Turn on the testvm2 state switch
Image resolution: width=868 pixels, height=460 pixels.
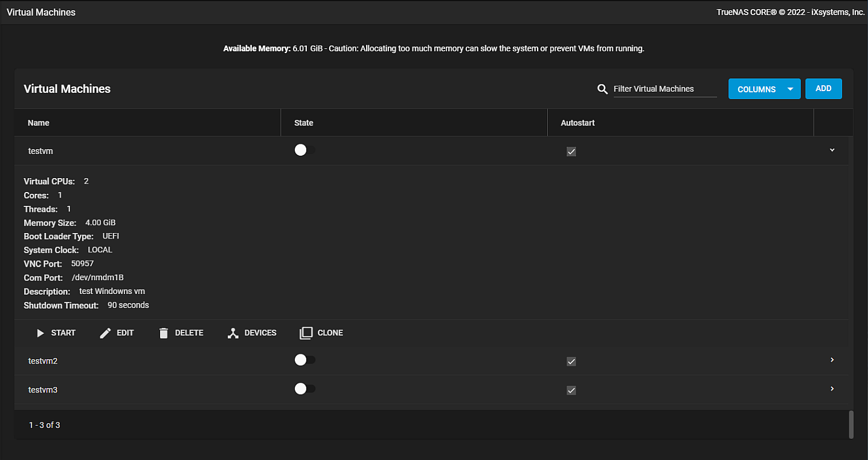pos(304,360)
